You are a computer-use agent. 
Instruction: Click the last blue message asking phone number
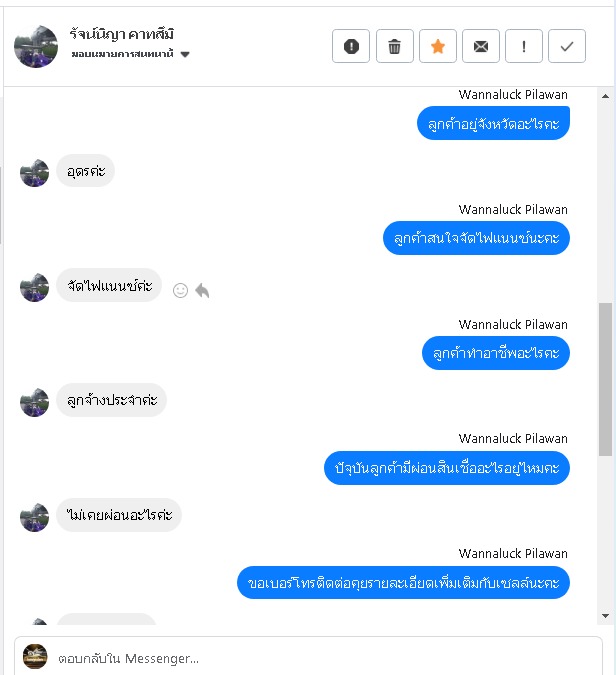pyautogui.click(x=403, y=582)
